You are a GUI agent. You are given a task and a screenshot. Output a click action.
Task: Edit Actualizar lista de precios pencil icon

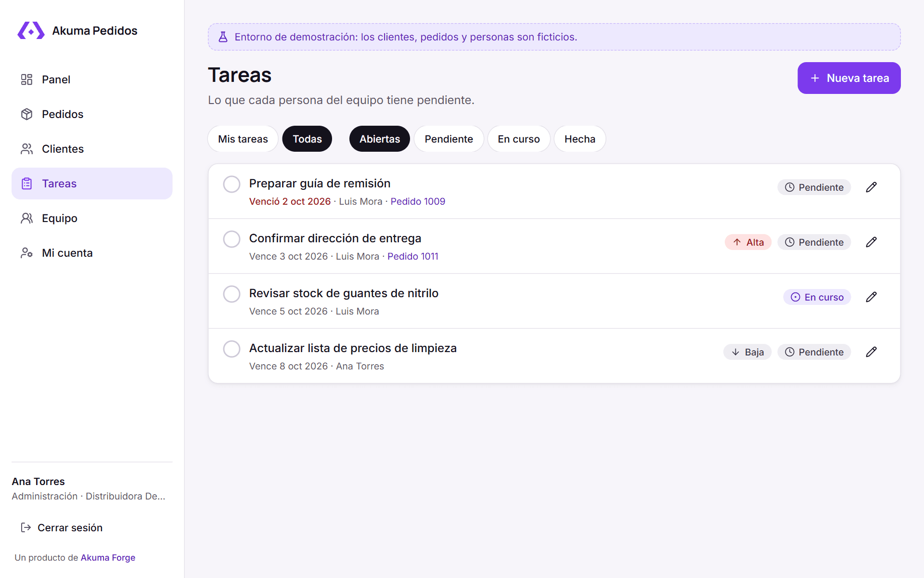click(871, 352)
